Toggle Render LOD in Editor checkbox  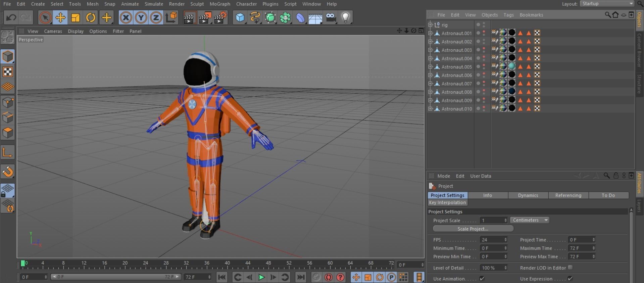pyautogui.click(x=570, y=268)
